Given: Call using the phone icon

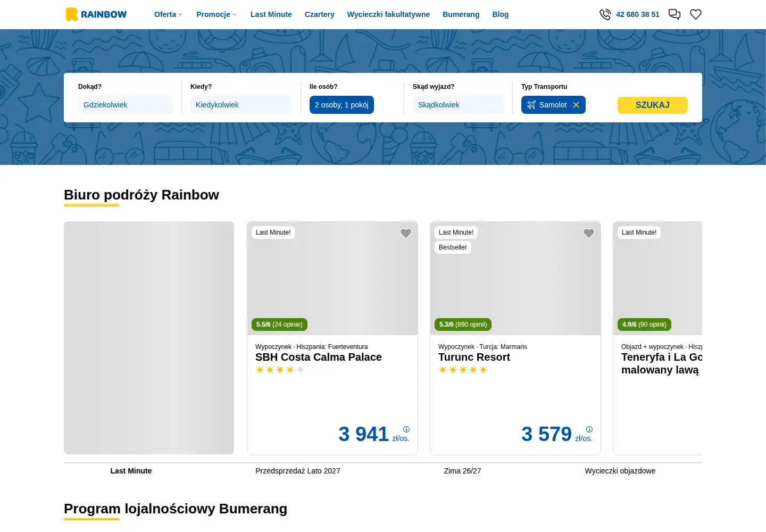Looking at the screenshot, I should pyautogui.click(x=605, y=14).
